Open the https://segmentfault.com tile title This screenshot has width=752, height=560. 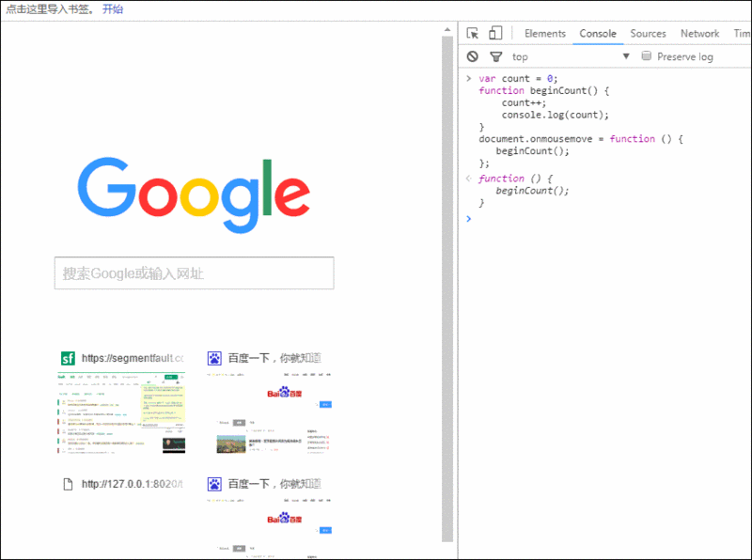[x=133, y=358]
